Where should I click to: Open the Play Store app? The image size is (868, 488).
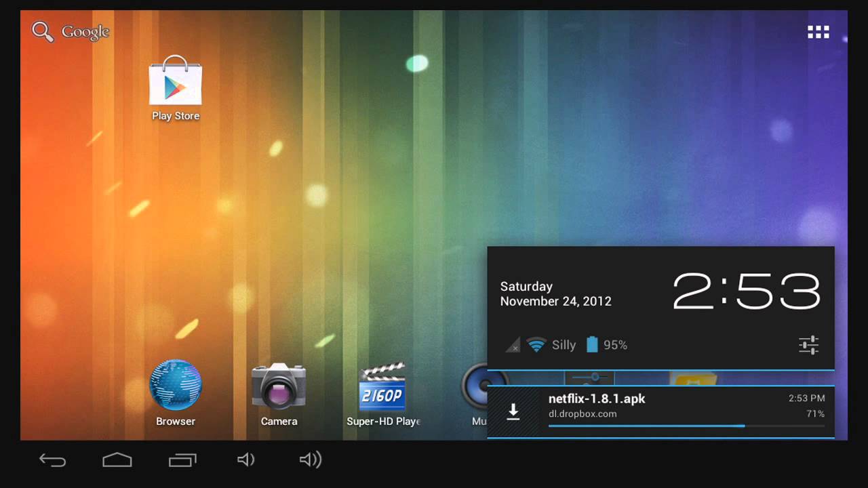(176, 88)
